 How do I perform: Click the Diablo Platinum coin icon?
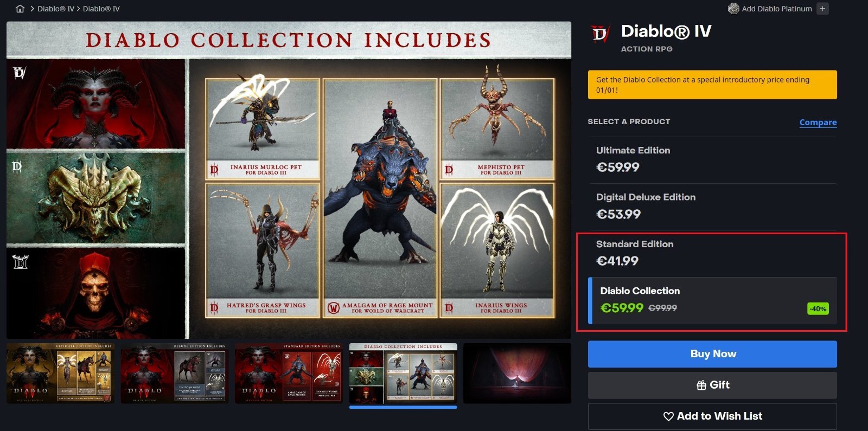[x=733, y=9]
